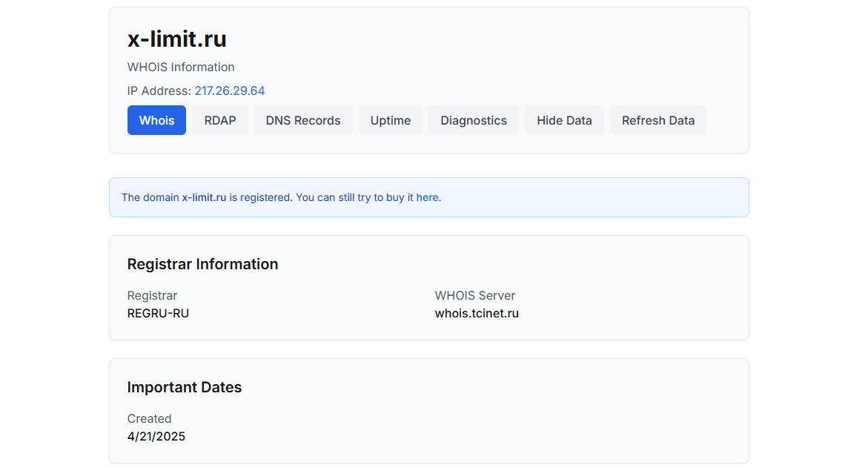The height and width of the screenshot is (468, 868).
Task: Open the Diagnostics tab
Action: [x=474, y=120]
